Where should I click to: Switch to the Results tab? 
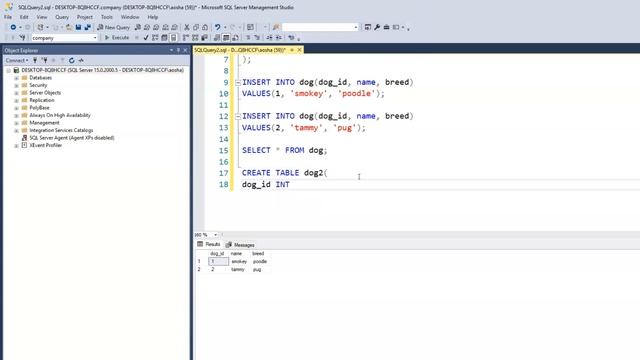pos(209,244)
